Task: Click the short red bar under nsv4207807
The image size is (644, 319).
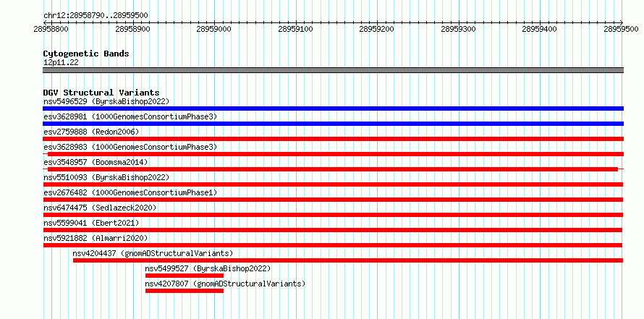Action: tap(185, 291)
